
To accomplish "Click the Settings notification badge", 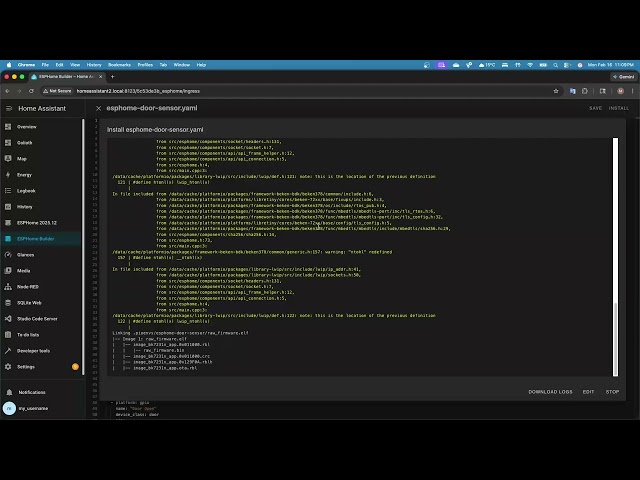I will (x=75, y=367).
